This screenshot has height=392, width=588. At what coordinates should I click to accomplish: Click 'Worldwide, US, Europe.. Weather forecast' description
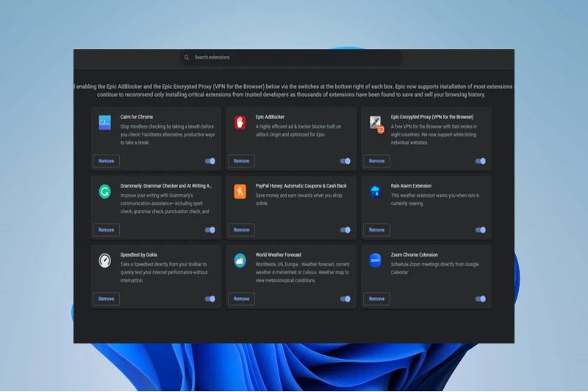pyautogui.click(x=302, y=272)
